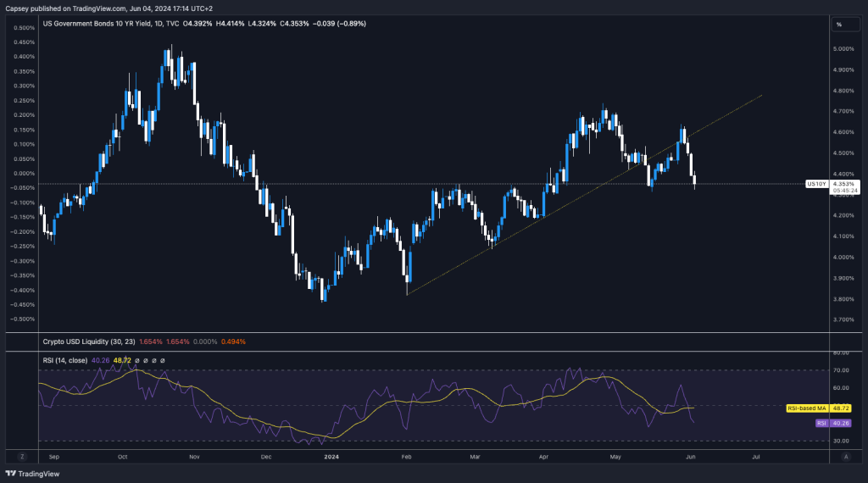The width and height of the screenshot is (868, 483).
Task: Click the Z timezone button
Action: coord(23,456)
